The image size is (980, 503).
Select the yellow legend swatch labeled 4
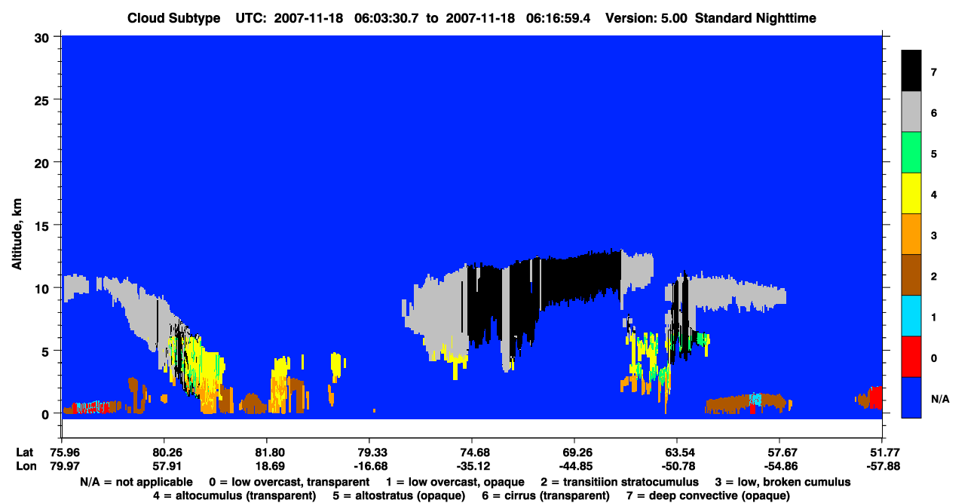911,194
